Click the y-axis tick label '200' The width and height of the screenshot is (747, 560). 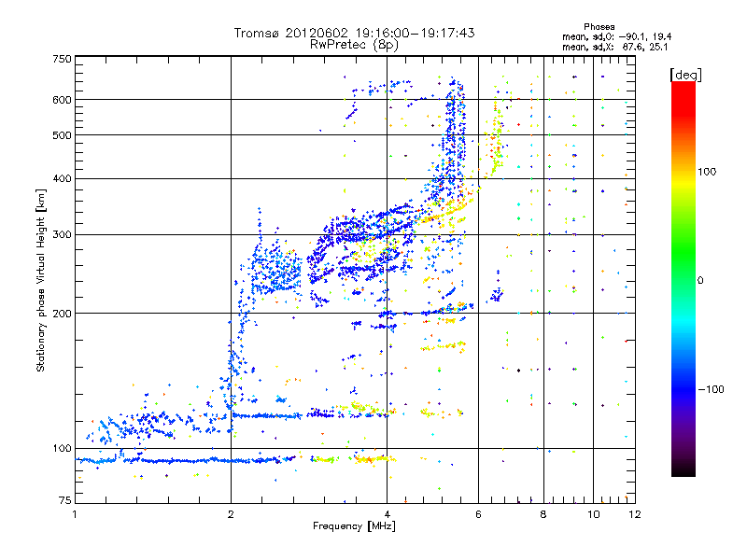(x=62, y=314)
